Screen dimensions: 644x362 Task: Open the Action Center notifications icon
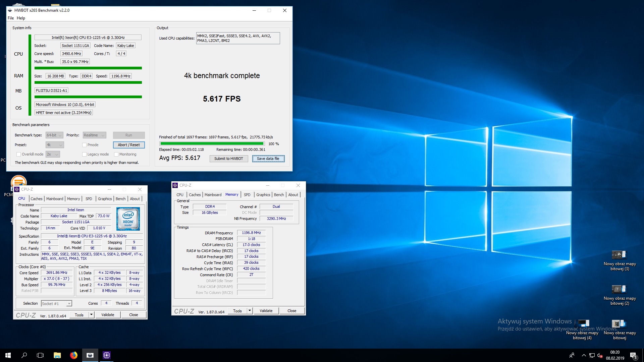[x=633, y=355]
